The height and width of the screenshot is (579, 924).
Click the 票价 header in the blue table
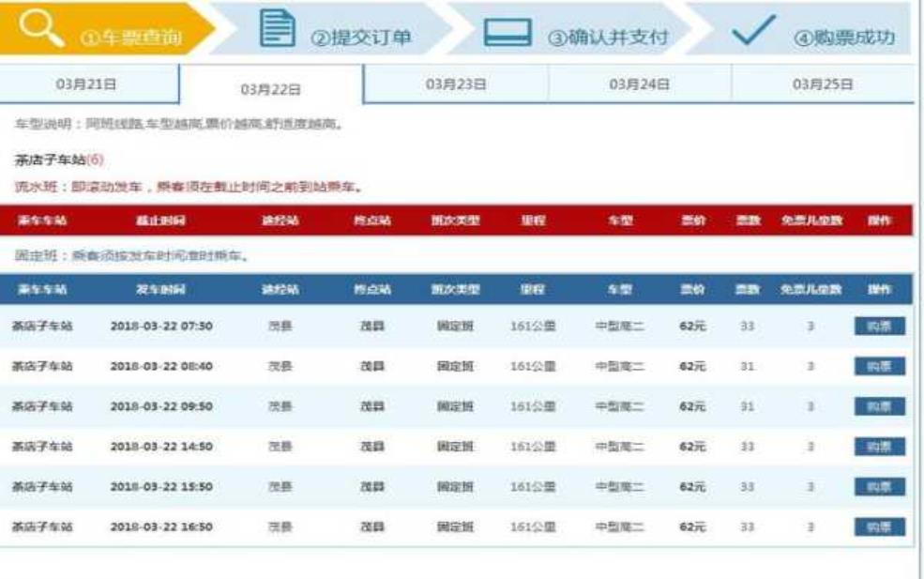pos(692,289)
